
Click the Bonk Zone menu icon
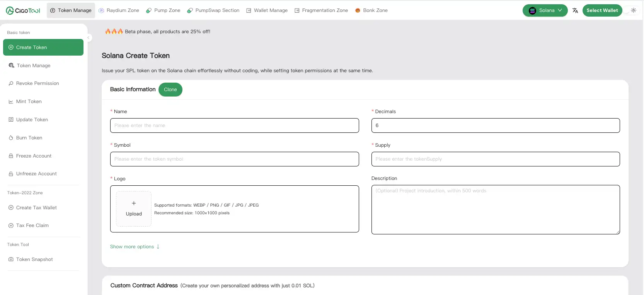pos(358,10)
